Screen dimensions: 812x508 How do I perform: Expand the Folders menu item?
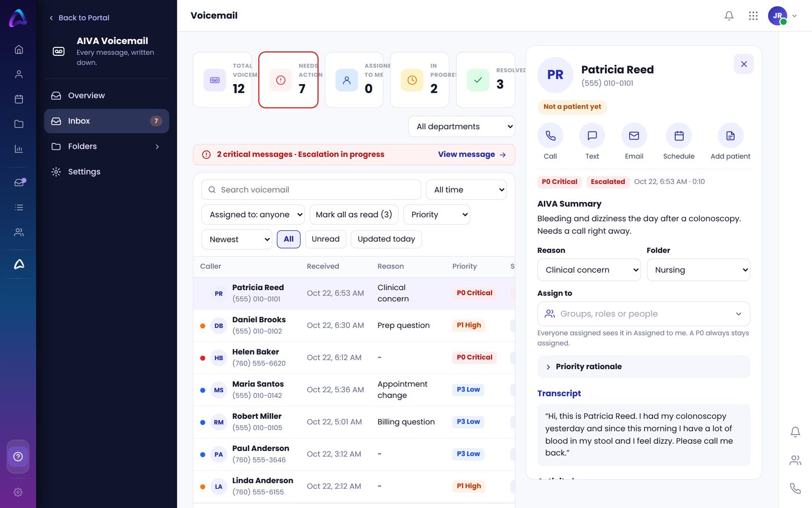(x=107, y=147)
